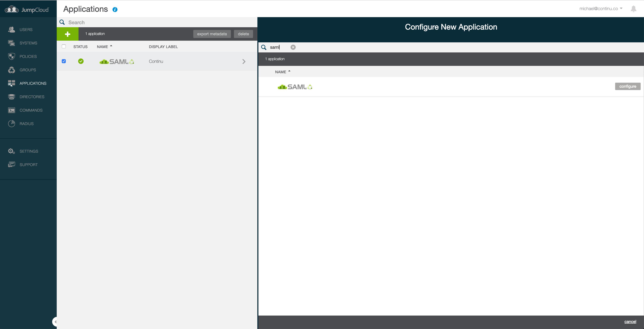The width and height of the screenshot is (644, 329).
Task: Open the Directories database icon
Action: click(x=12, y=97)
